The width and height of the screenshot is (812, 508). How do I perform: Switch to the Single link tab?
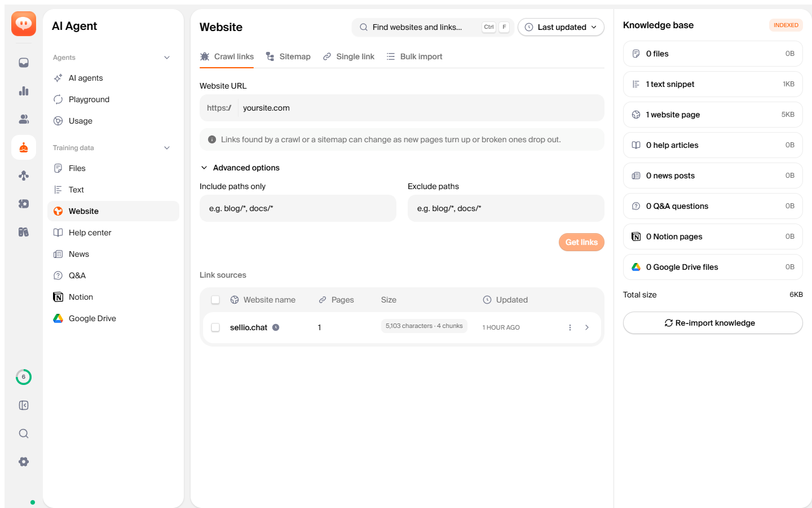[x=348, y=56]
